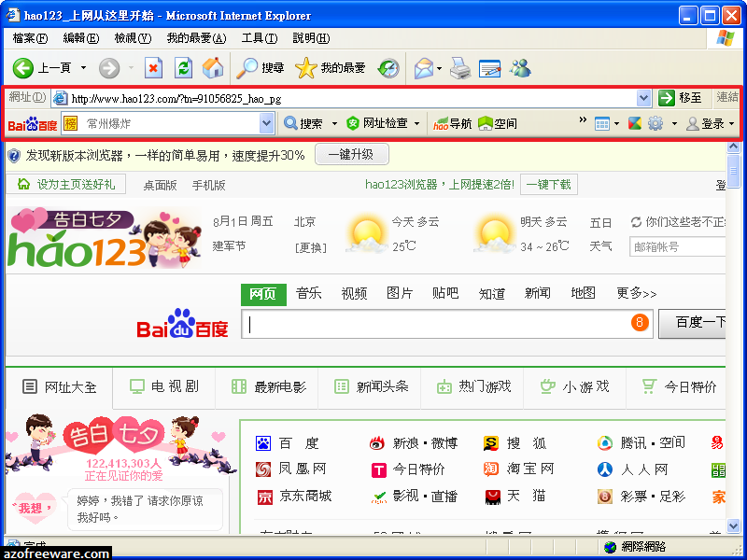Click the 邮箱帐号 input field
Image resolution: width=747 pixels, height=560 pixels.
click(x=678, y=247)
